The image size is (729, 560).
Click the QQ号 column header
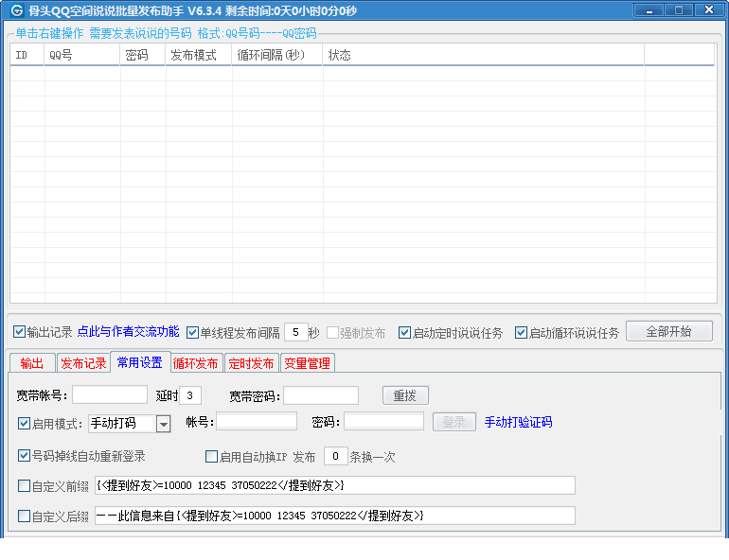click(81, 55)
